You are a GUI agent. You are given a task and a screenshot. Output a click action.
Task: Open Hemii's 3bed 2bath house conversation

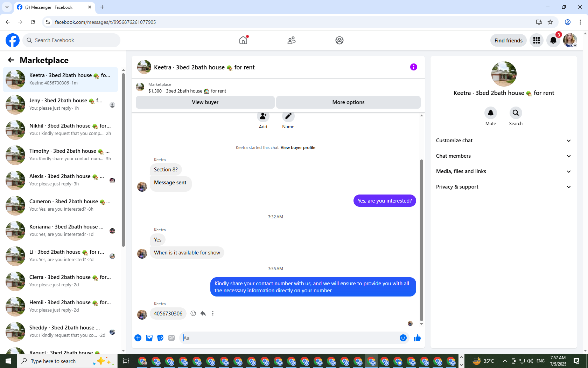coord(60,306)
